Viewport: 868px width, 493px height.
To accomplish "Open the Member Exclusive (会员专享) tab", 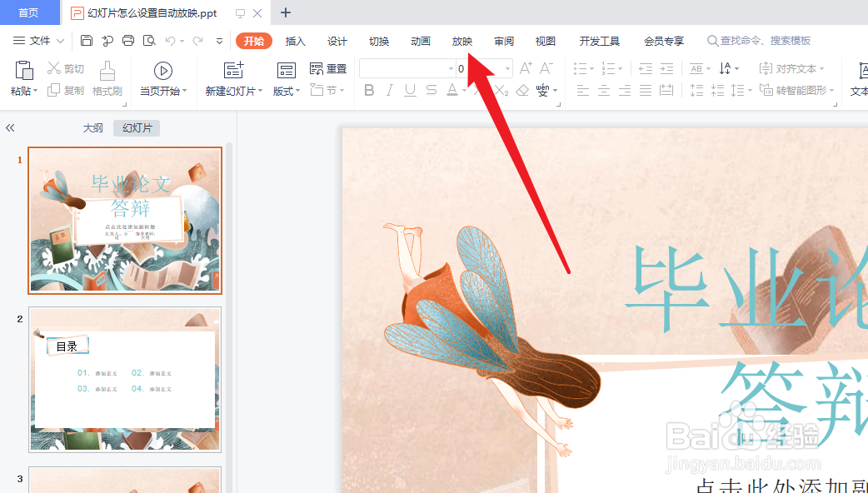I will 664,41.
